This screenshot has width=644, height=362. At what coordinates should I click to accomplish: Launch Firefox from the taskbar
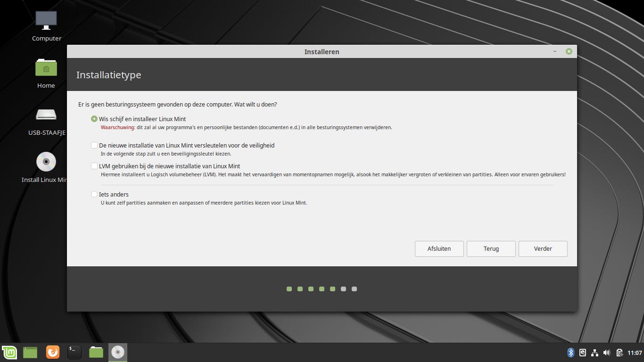53,352
